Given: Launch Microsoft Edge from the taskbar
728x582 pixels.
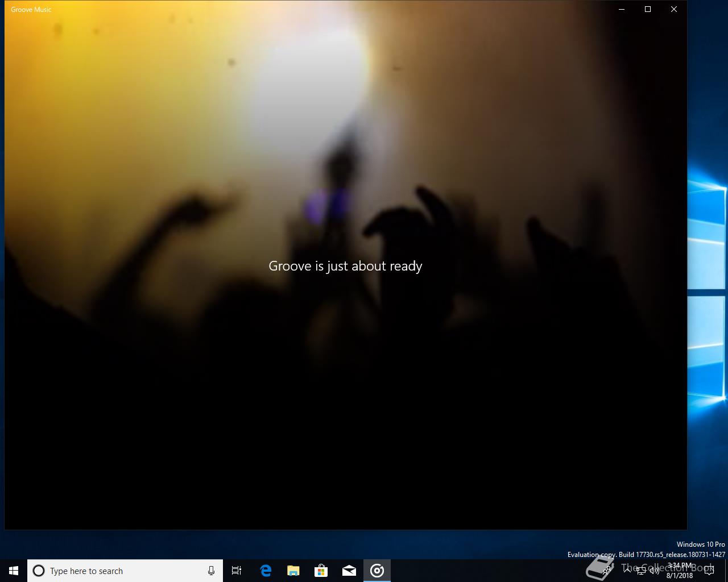Looking at the screenshot, I should pos(266,571).
